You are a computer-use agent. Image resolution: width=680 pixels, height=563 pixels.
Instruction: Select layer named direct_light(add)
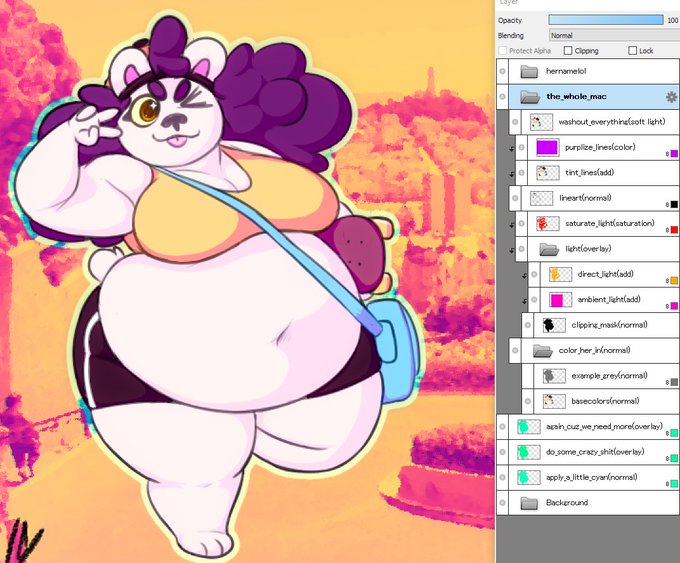pos(605,274)
